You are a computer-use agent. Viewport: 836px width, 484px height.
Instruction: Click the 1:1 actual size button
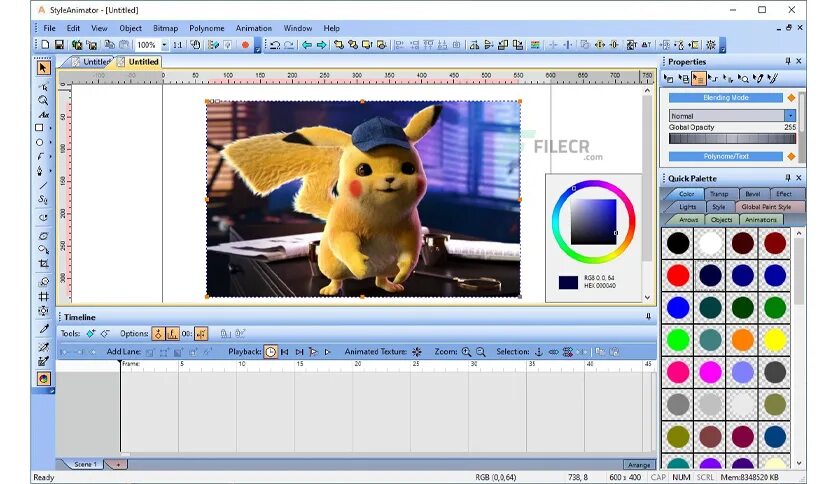178,45
